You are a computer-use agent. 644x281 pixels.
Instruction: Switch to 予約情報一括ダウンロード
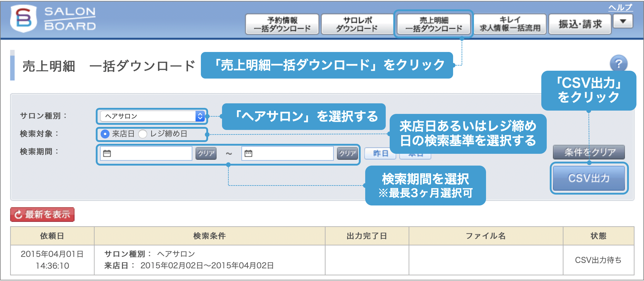[x=281, y=24]
